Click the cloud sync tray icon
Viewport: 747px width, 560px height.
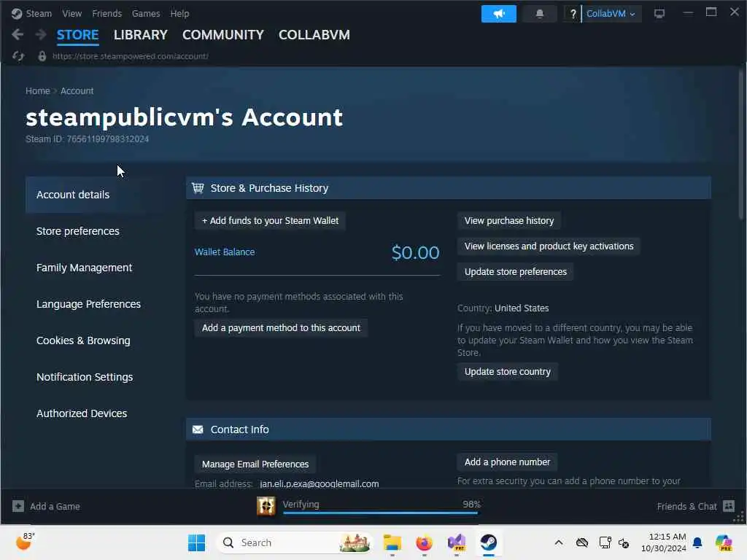click(x=581, y=542)
